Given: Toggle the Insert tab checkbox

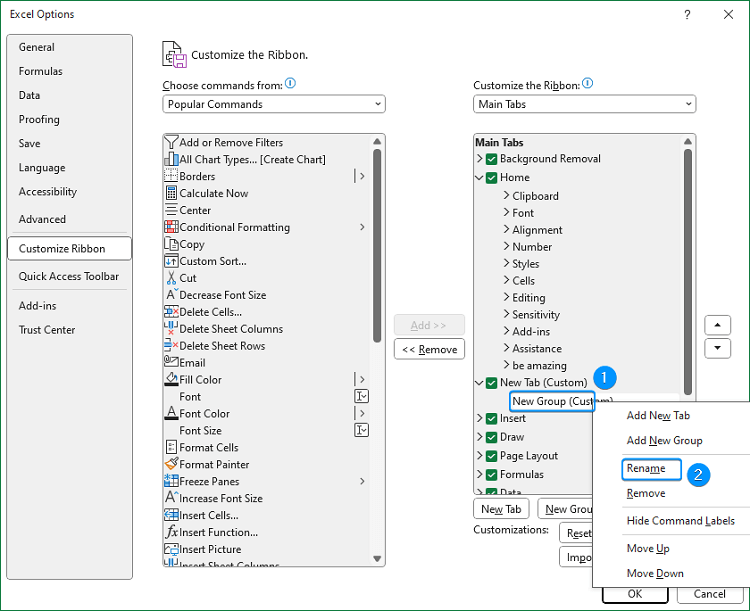Looking at the screenshot, I should [491, 419].
